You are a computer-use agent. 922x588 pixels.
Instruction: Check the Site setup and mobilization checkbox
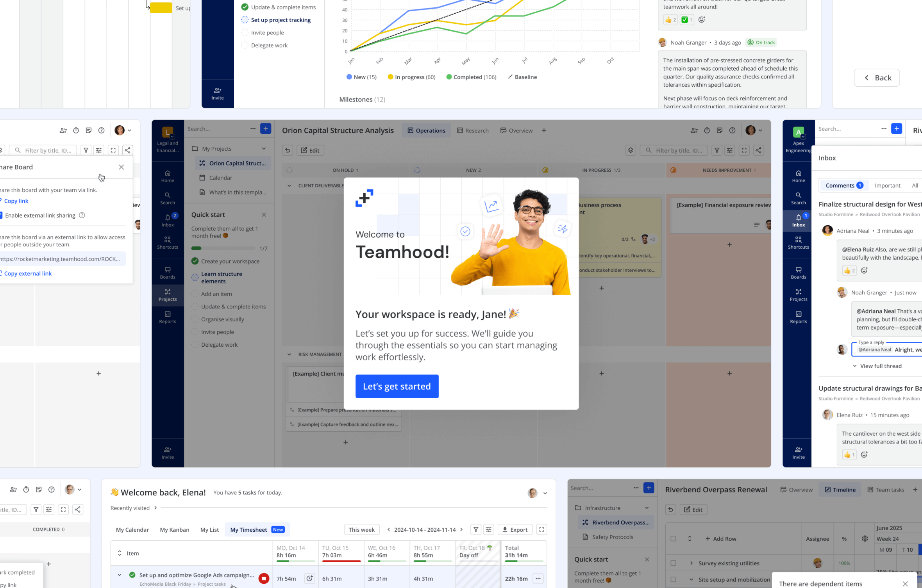coord(673,579)
